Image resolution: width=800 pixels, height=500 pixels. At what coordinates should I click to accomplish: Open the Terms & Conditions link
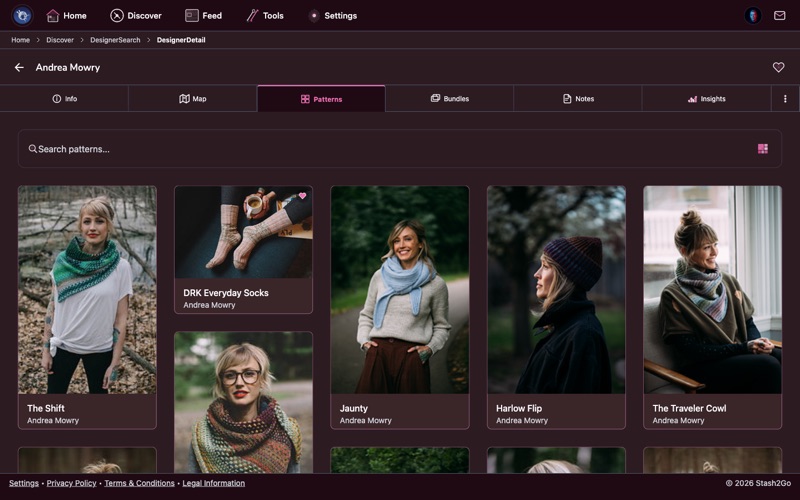[139, 483]
